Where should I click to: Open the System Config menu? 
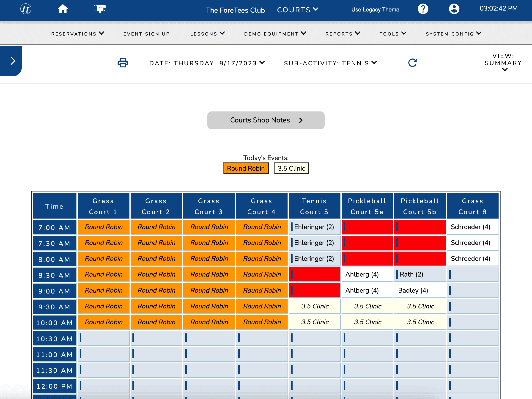pos(453,34)
